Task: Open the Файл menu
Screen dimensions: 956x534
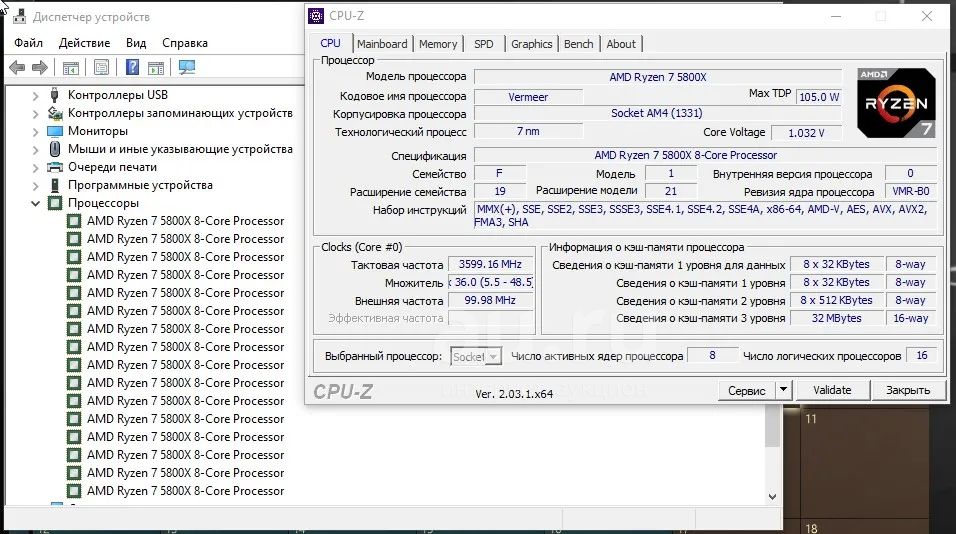Action: pyautogui.click(x=28, y=43)
